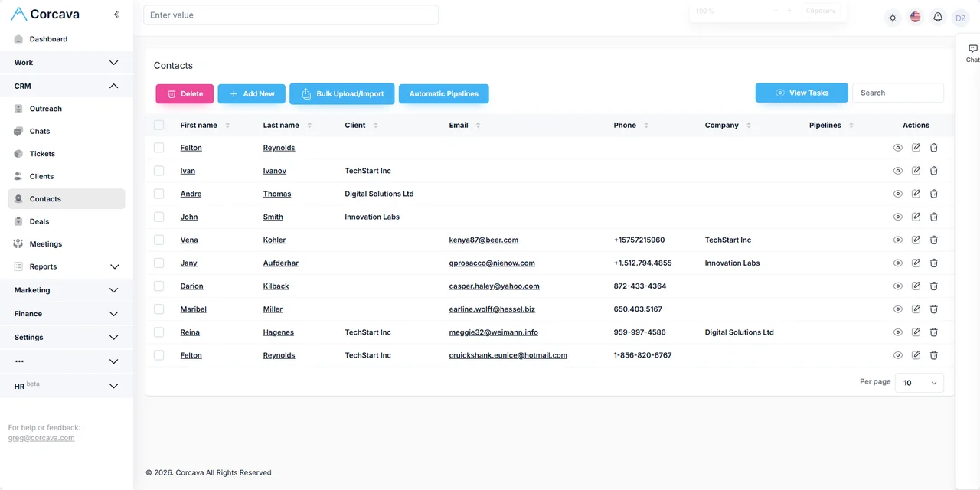Edit the Darion Kilback contact
This screenshot has width=980, height=490.
click(x=916, y=286)
